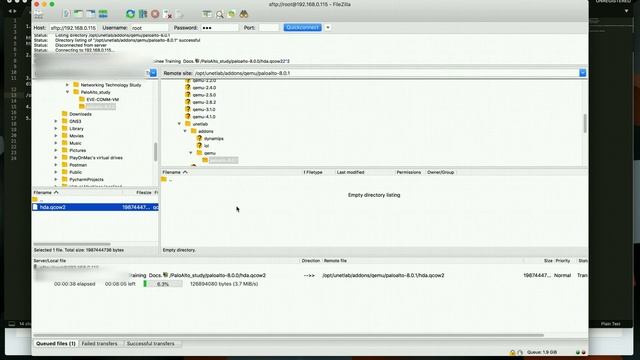This screenshot has height=360, width=640.
Task: Collapse the PaloAlto_study folder
Action: click(x=67, y=92)
